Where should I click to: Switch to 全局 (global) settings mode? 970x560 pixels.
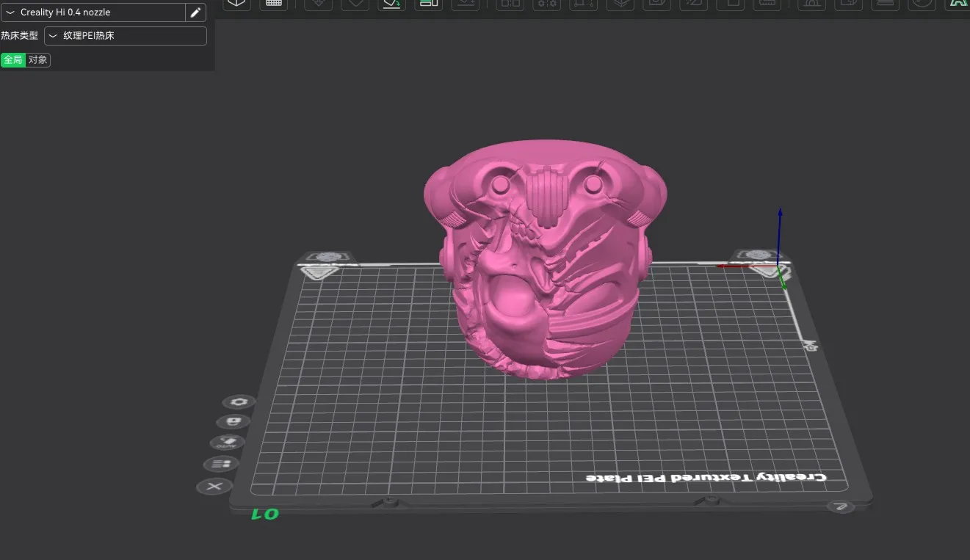coord(12,60)
